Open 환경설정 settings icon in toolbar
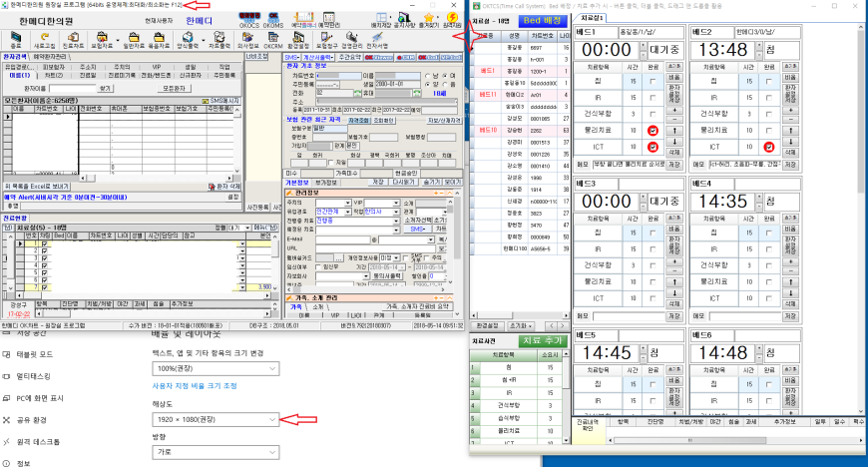868x467 pixels. (x=298, y=40)
